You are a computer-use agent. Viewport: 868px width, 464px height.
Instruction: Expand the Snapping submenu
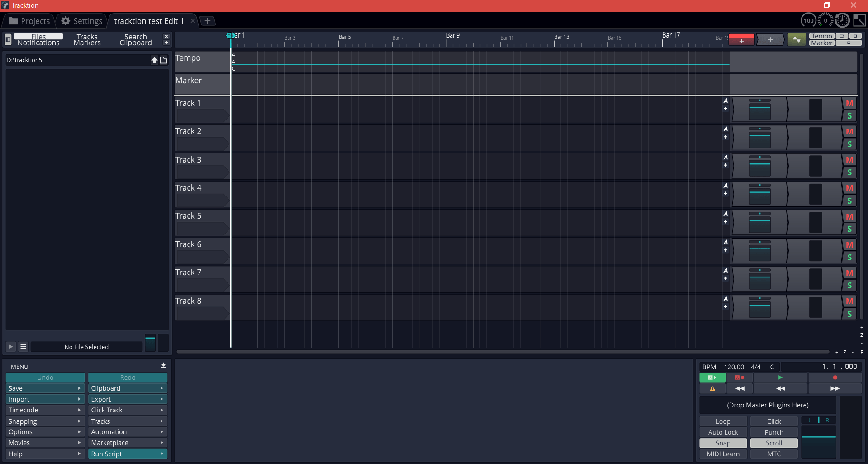[45, 421]
